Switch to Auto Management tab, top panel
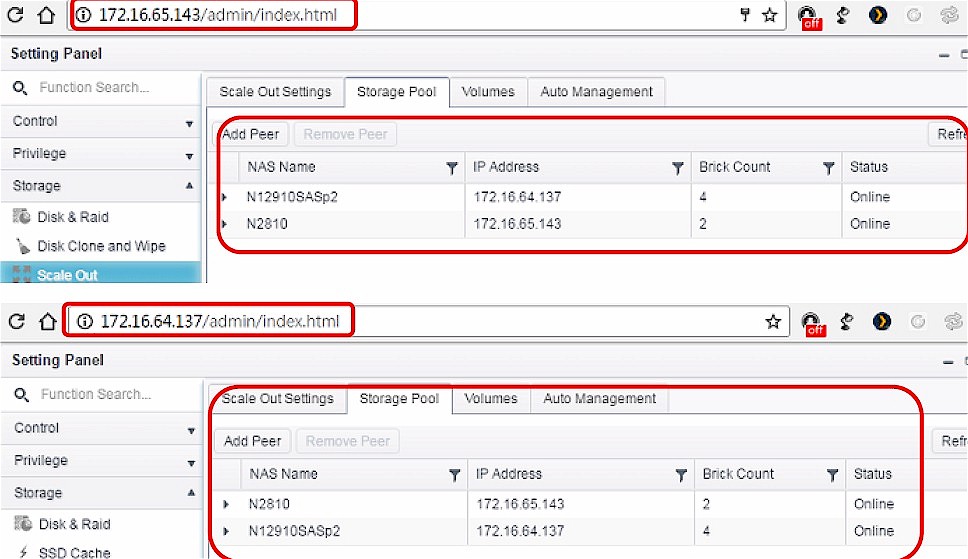Screen dimensions: 968x559 (596, 92)
